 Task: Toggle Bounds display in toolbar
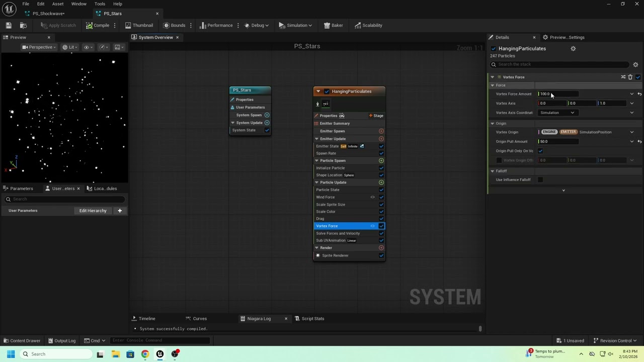point(174,25)
